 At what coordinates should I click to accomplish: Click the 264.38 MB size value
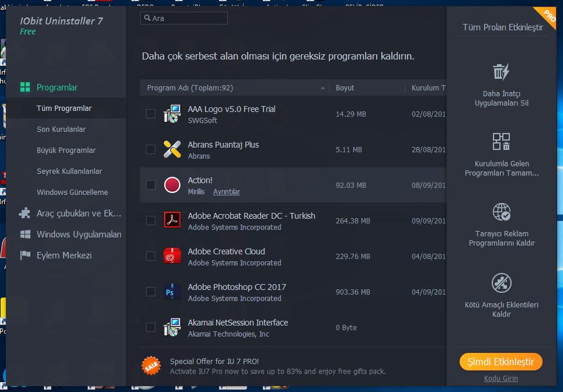pyautogui.click(x=353, y=221)
